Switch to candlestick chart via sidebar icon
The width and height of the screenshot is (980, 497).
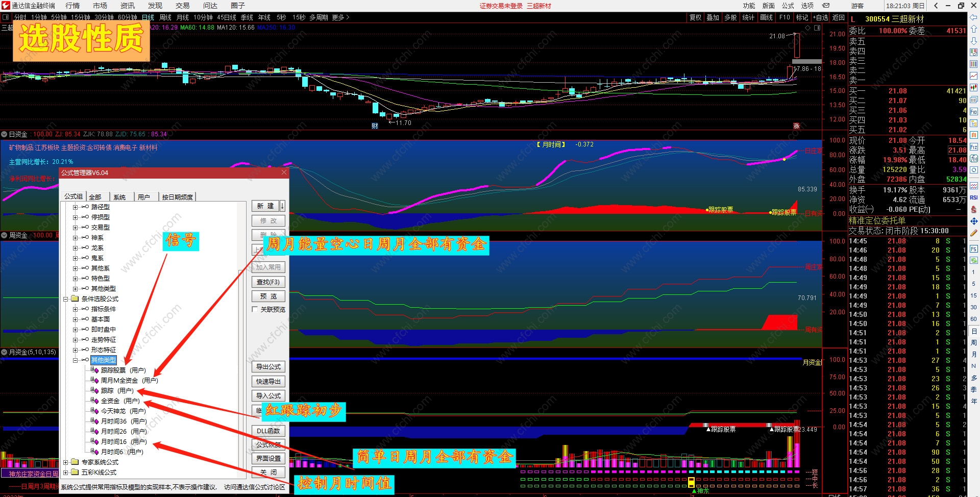click(974, 88)
